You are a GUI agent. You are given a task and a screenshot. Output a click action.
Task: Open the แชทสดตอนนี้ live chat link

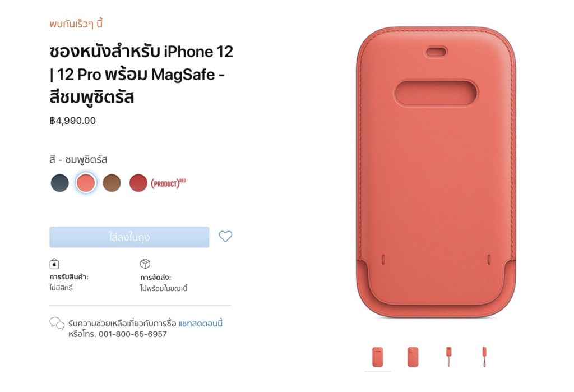pyautogui.click(x=200, y=324)
